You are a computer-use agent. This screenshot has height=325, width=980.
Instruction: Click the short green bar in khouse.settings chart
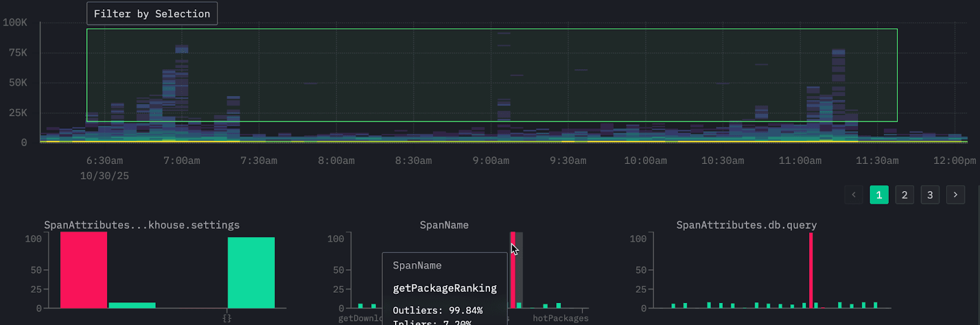132,305
